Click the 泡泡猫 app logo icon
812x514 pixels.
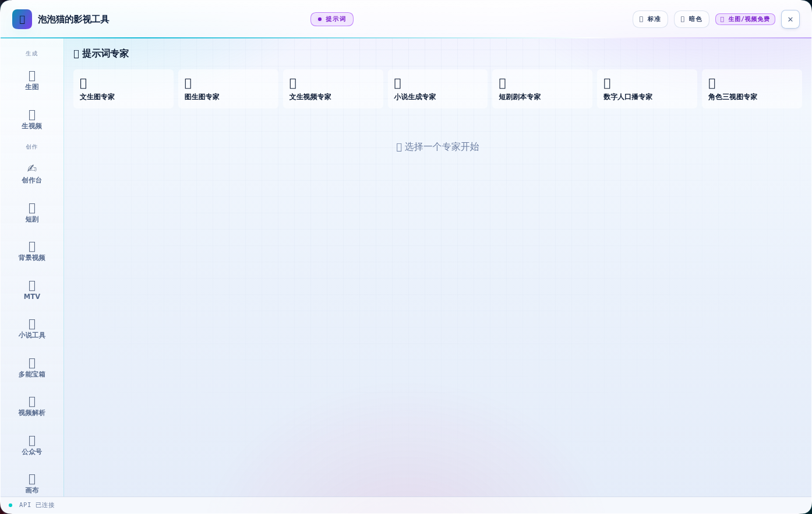click(22, 19)
